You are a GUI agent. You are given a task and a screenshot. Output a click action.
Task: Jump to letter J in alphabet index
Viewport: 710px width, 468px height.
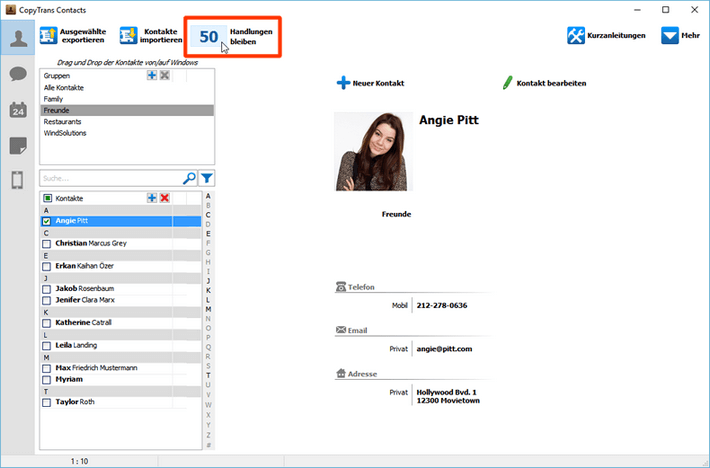click(208, 281)
